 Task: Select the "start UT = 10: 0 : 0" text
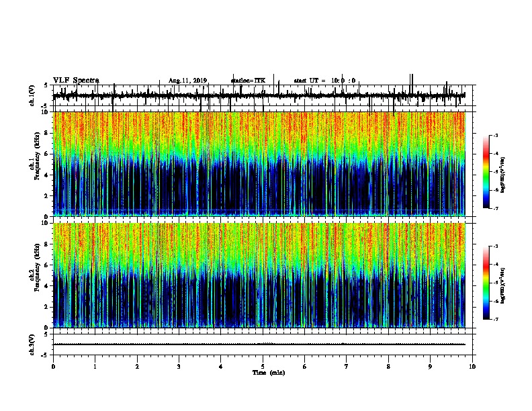[324, 81]
